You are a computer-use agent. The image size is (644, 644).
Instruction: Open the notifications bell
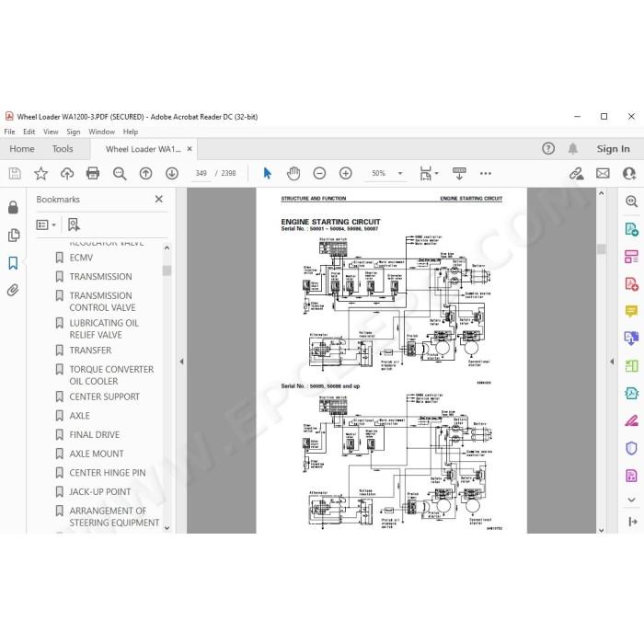pos(573,149)
